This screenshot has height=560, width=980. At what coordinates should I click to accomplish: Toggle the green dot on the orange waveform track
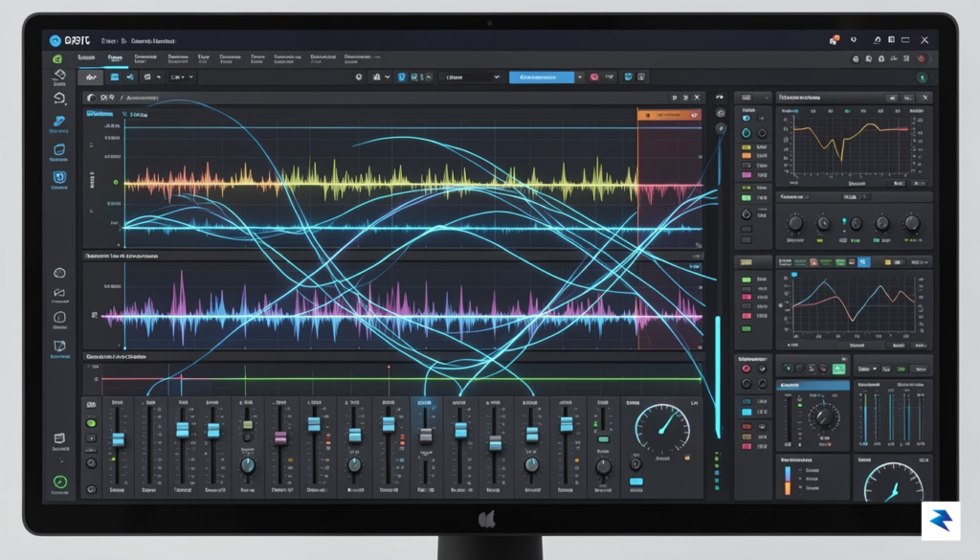point(115,183)
